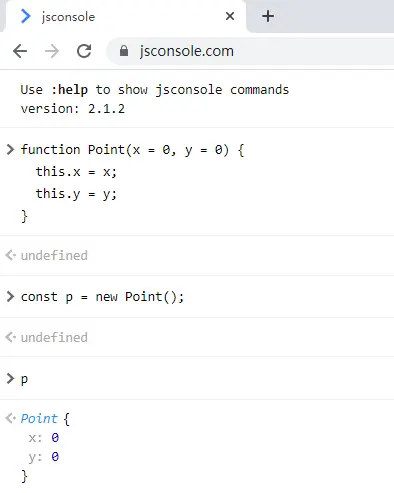The height and width of the screenshot is (493, 394).
Task: Click the const p = new Point() line
Action: tap(102, 297)
